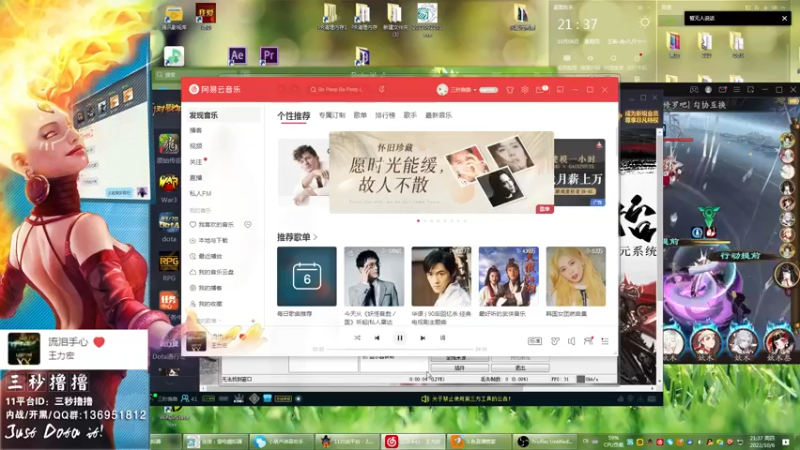Screen dimensions: 800x450
Task: Click the taskbar clock showing 21:37
Action: point(761,441)
